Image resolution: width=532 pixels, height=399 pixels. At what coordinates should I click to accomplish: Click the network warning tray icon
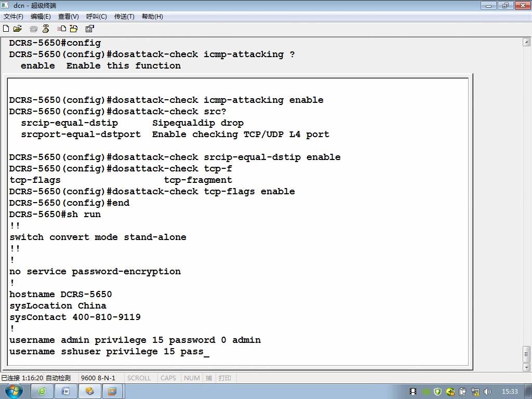click(475, 392)
